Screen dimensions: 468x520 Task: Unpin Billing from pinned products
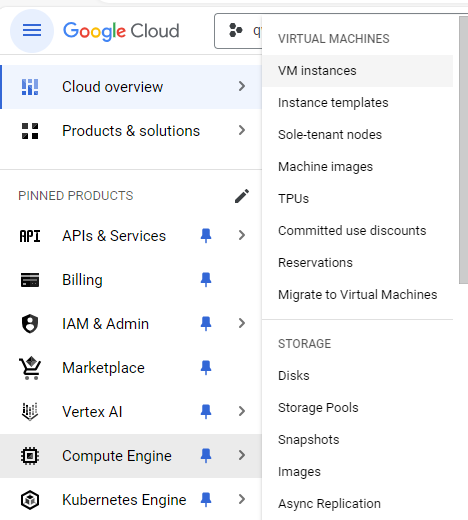coord(206,280)
